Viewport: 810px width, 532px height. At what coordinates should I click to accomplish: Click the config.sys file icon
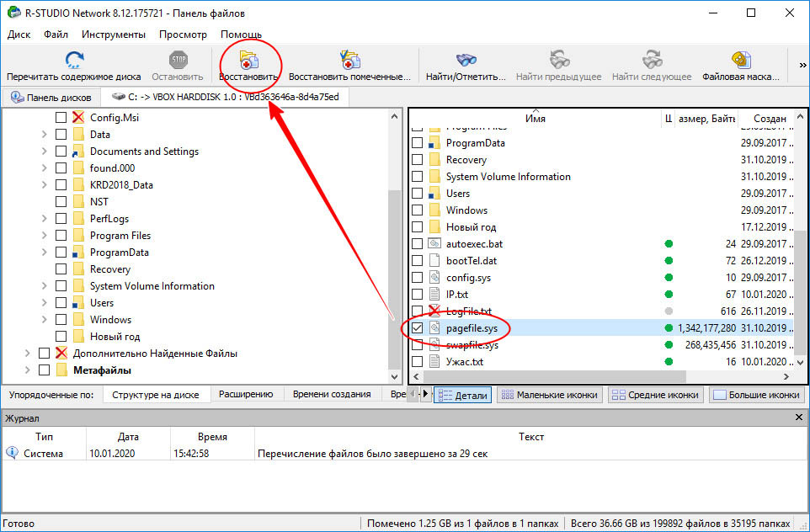click(x=435, y=277)
